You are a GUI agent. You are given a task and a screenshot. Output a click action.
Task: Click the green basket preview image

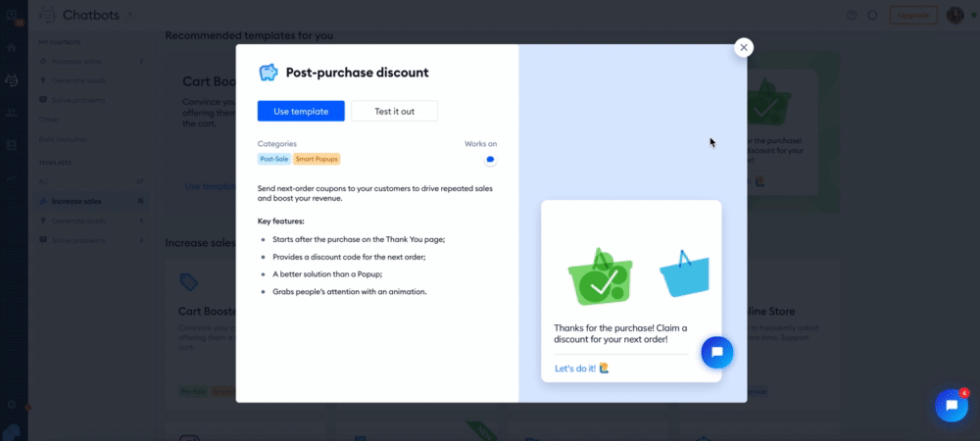[600, 276]
